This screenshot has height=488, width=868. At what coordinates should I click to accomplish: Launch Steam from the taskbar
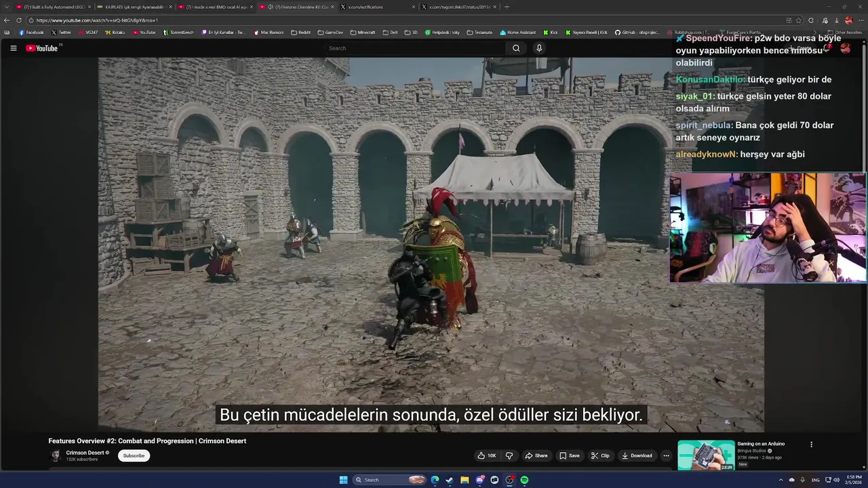coord(450,480)
